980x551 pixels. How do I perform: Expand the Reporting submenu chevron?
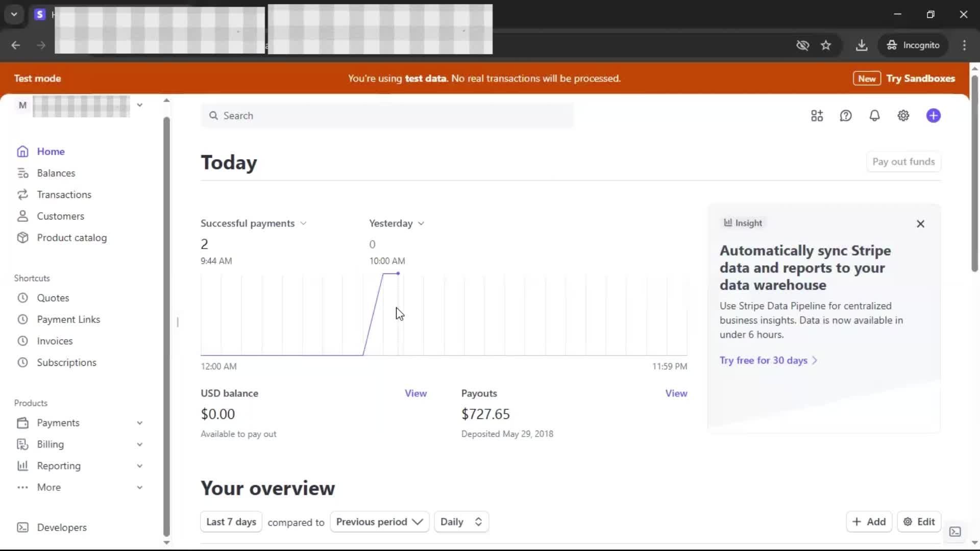(139, 466)
